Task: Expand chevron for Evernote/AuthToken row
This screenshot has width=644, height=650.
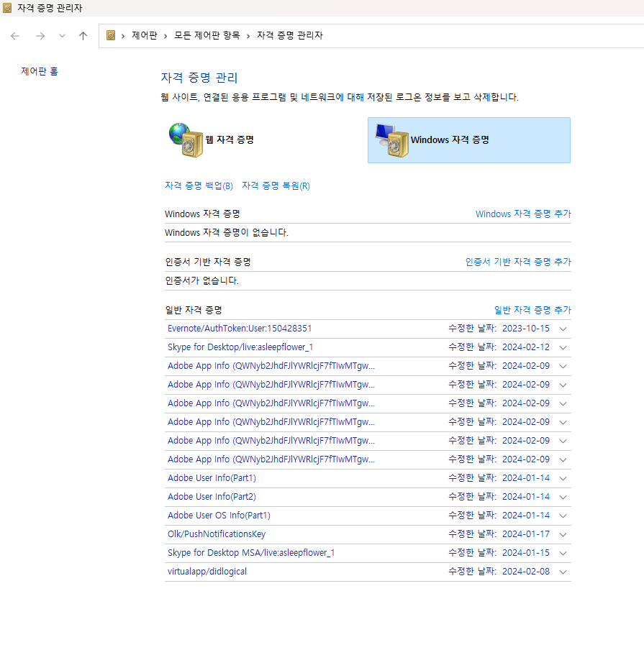Action: (x=563, y=329)
